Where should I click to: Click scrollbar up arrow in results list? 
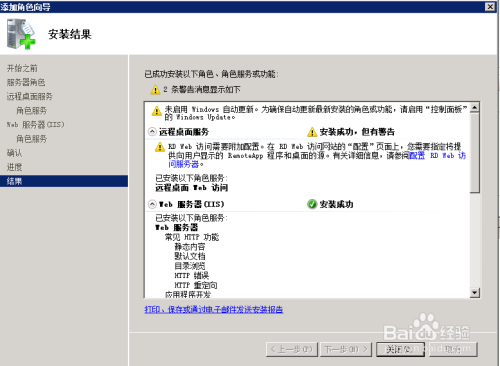(475, 107)
